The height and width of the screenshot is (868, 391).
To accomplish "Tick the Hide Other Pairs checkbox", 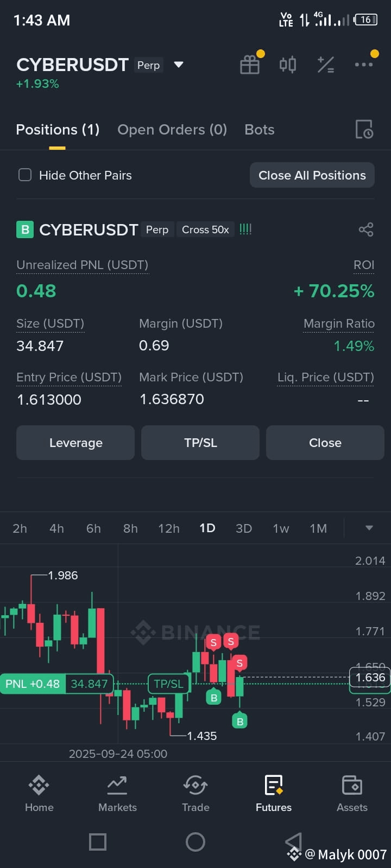I will pos(25,175).
